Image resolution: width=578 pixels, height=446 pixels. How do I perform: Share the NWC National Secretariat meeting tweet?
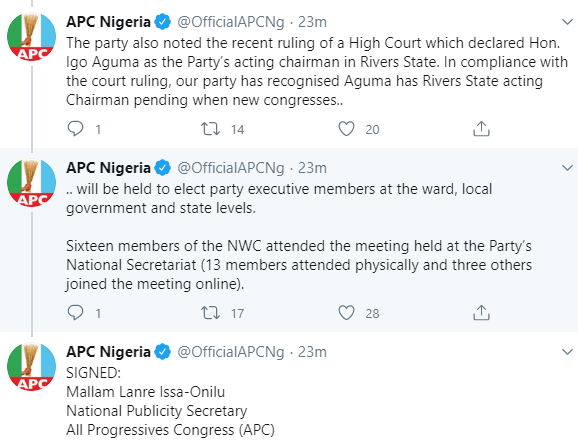(481, 313)
